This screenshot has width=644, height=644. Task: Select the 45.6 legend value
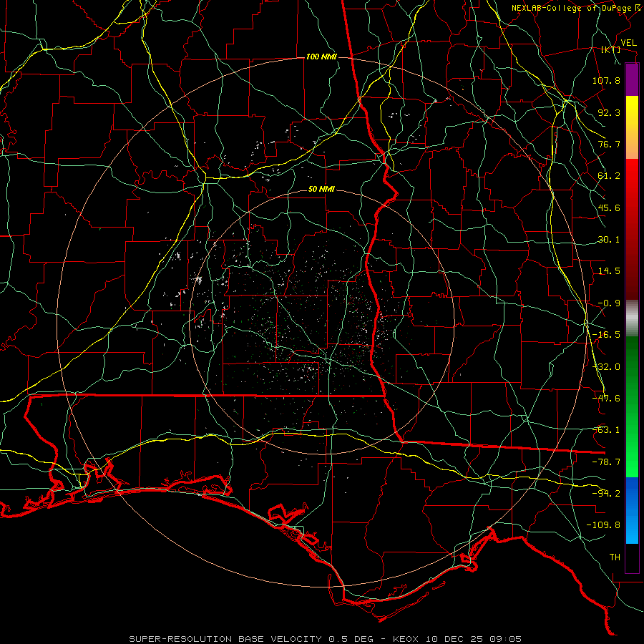point(609,208)
